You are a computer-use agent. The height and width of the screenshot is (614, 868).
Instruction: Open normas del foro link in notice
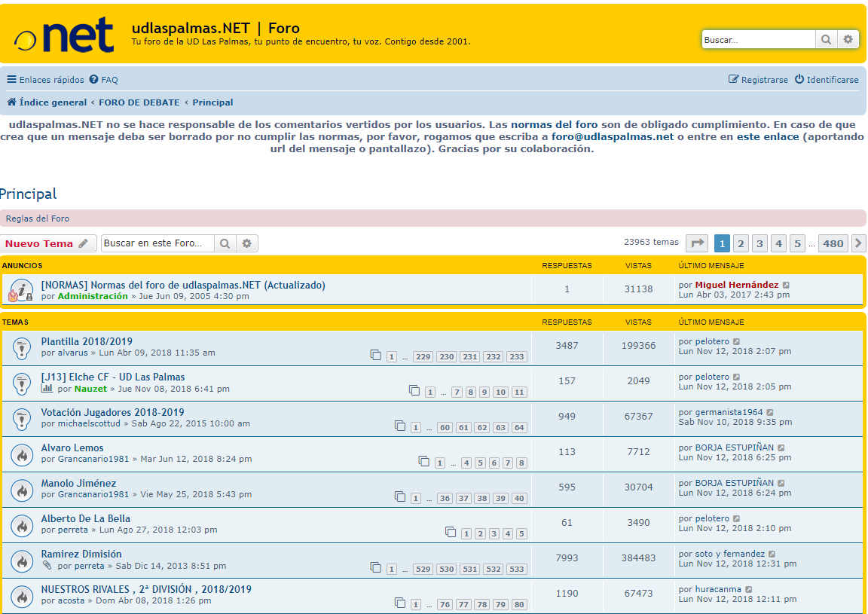coord(554,125)
